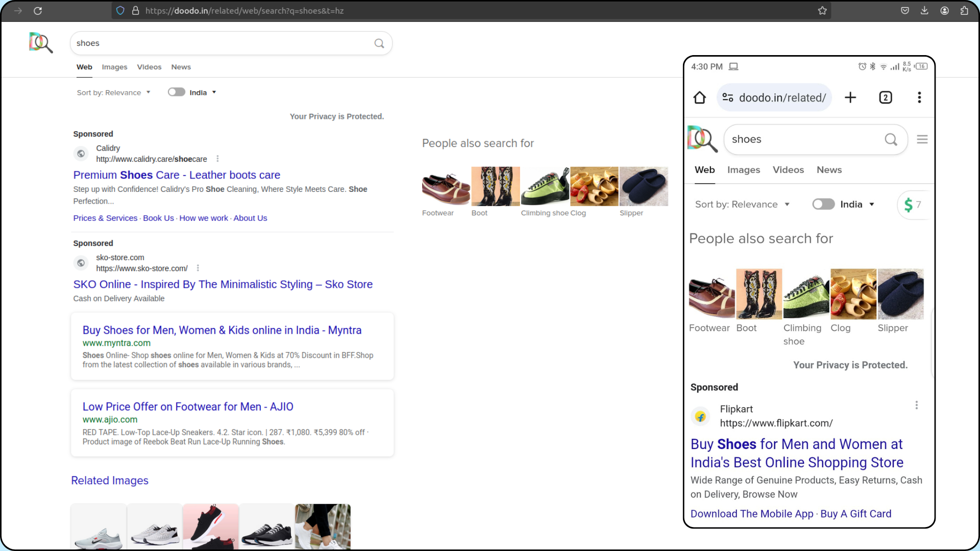Image resolution: width=980 pixels, height=551 pixels.
Task: Switch to the Images tab on desktop
Action: [114, 67]
